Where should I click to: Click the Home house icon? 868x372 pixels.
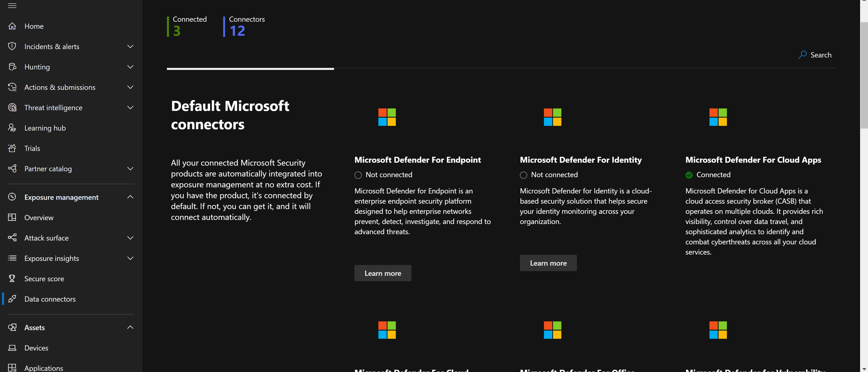[x=12, y=26]
